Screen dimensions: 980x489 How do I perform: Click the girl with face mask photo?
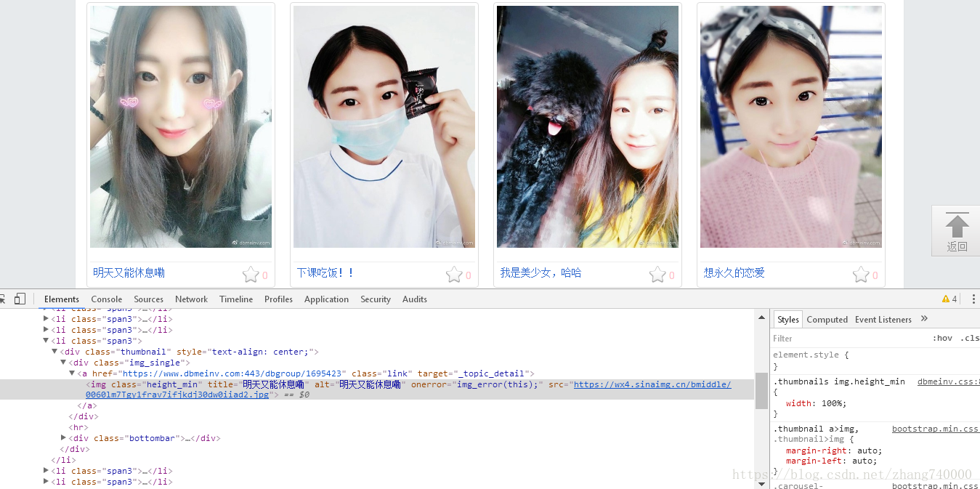tap(384, 126)
